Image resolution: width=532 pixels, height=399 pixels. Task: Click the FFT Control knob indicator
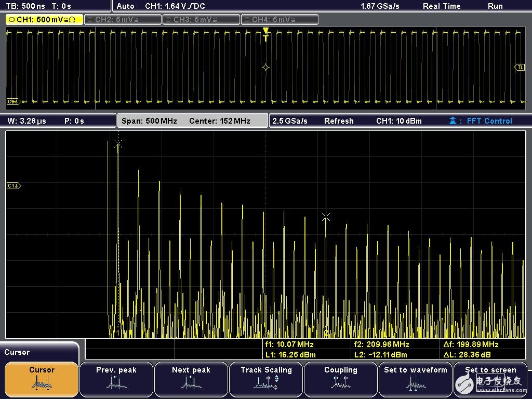[x=483, y=121]
